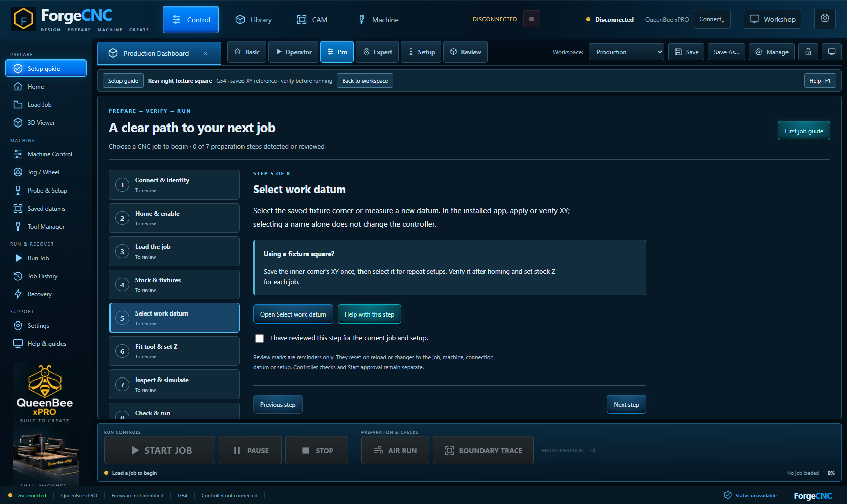Click the Next step button
Viewport: 847px width, 504px height.
coord(626,404)
